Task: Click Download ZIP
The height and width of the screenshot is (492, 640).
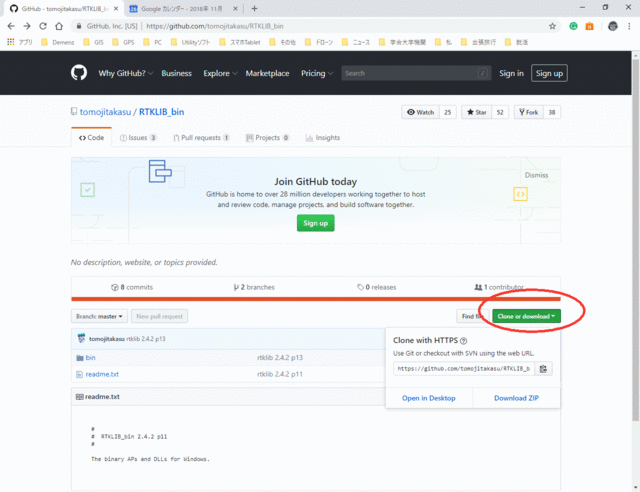Action: tap(516, 398)
